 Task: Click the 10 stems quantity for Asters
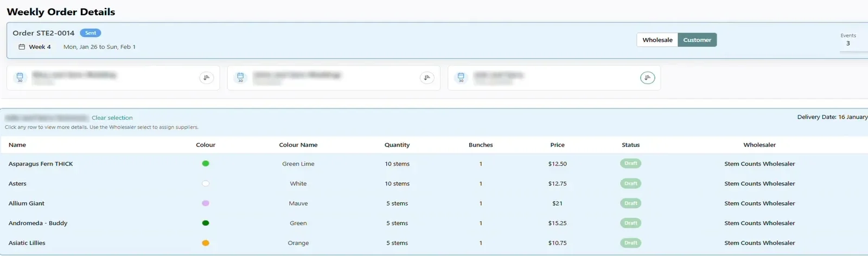coord(397,184)
